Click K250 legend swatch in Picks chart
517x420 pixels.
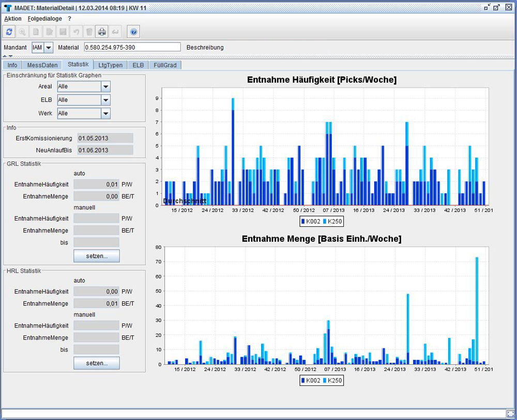pyautogui.click(x=325, y=221)
